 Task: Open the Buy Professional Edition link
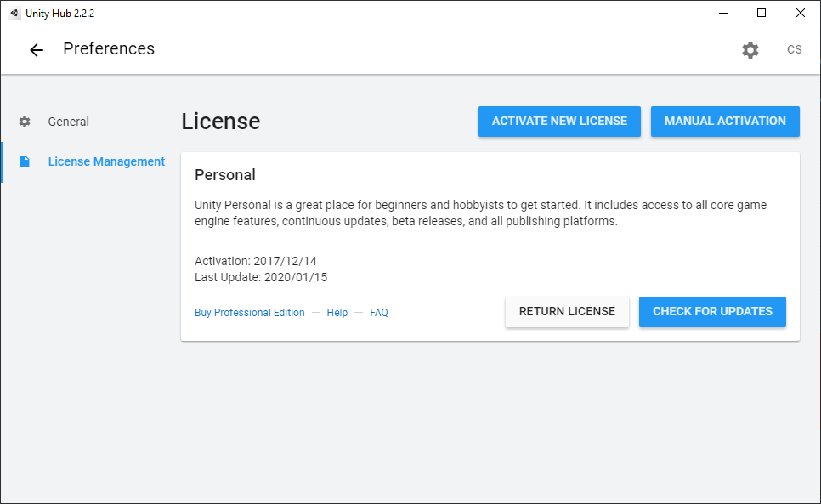[x=250, y=313]
